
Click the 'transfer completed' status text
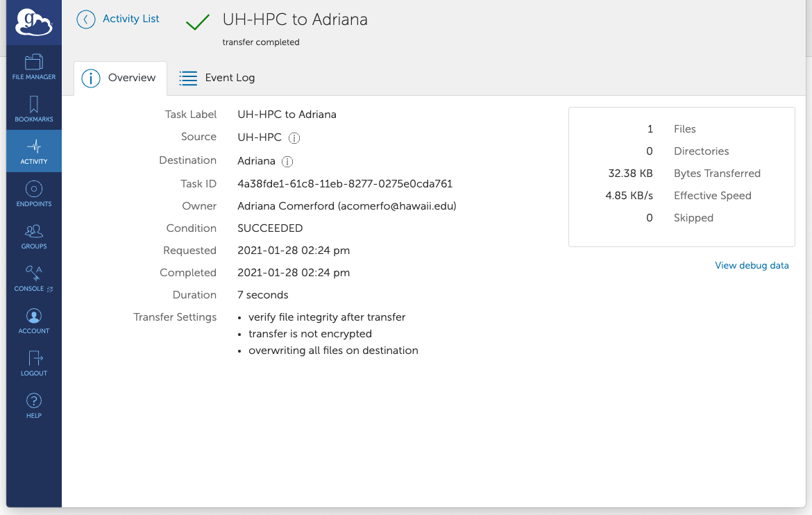[x=261, y=42]
